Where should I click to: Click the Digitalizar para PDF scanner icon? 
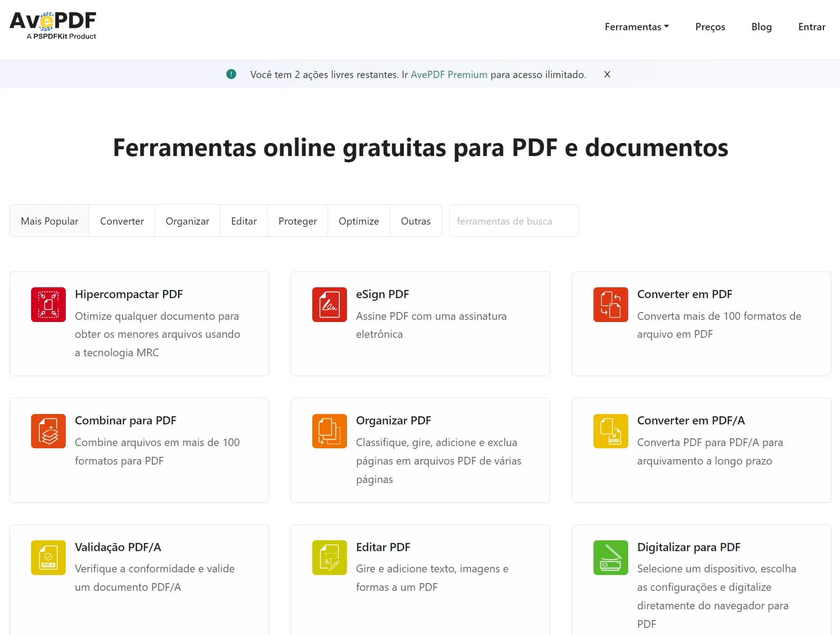tap(610, 558)
